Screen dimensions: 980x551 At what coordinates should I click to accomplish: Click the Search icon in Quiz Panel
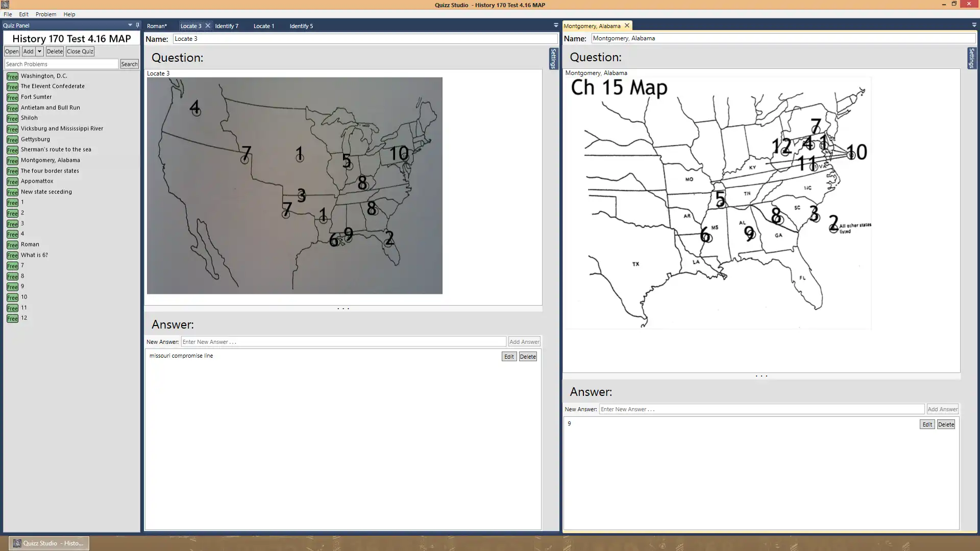point(129,63)
